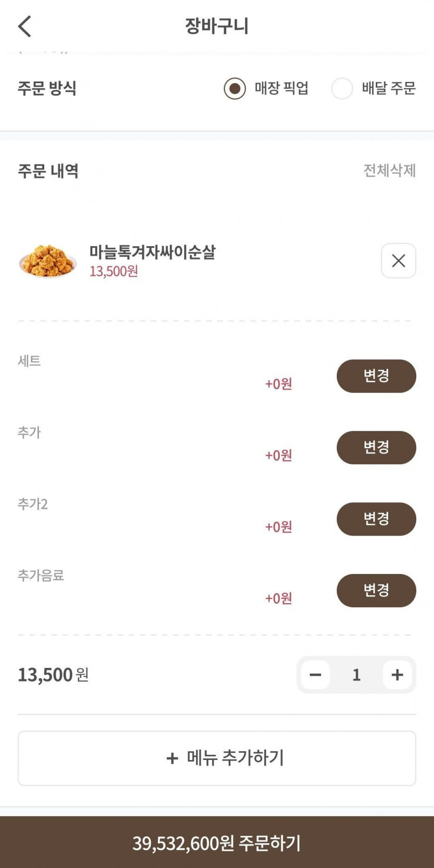Tap the 장바구니 page title
This screenshot has width=434, height=868.
217,26
